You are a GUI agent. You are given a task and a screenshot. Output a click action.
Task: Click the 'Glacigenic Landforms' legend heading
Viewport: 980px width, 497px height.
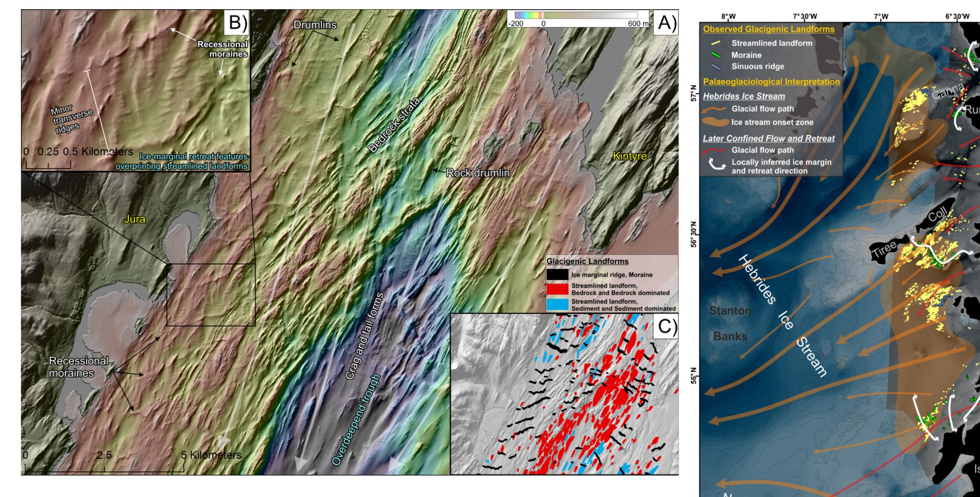click(x=587, y=261)
